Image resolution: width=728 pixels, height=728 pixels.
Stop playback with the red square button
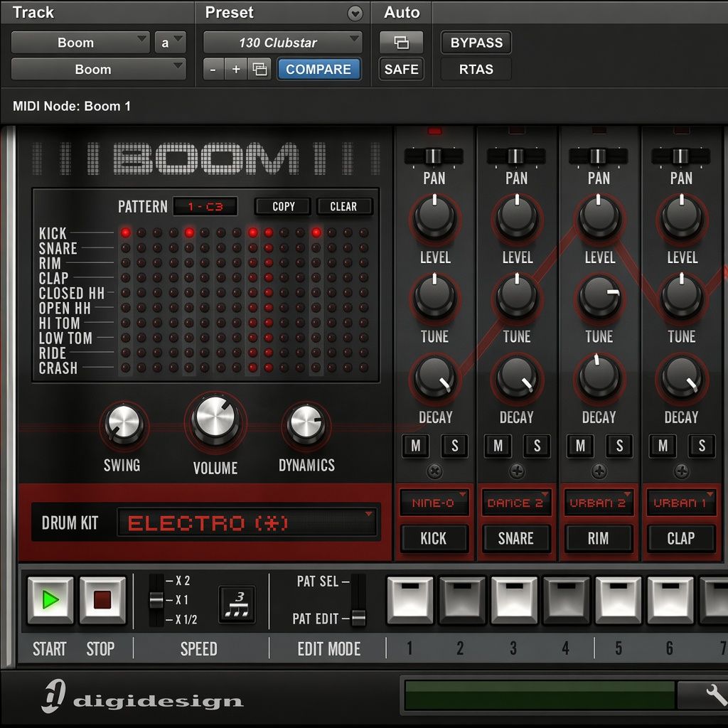[102, 599]
